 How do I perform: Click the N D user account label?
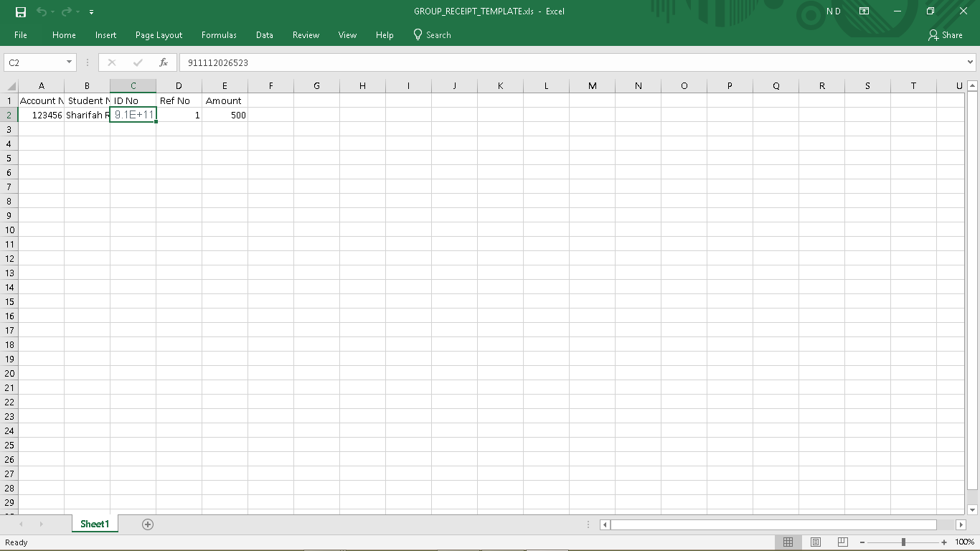coord(834,11)
